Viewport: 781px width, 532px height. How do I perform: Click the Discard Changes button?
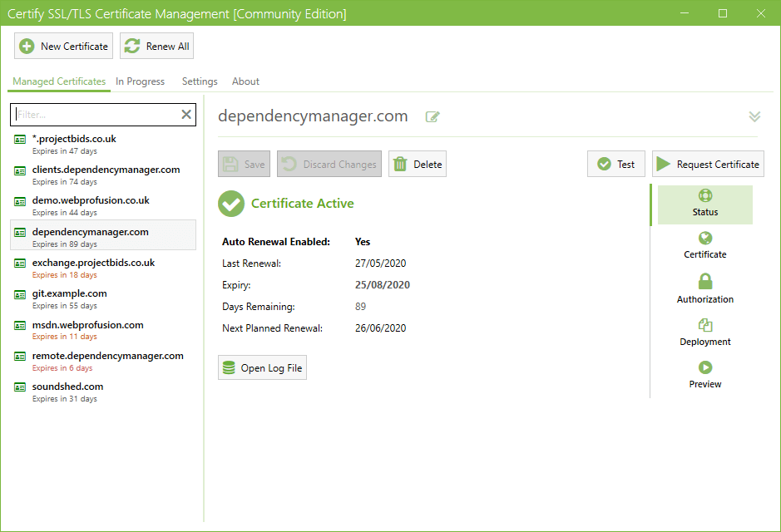click(x=329, y=164)
